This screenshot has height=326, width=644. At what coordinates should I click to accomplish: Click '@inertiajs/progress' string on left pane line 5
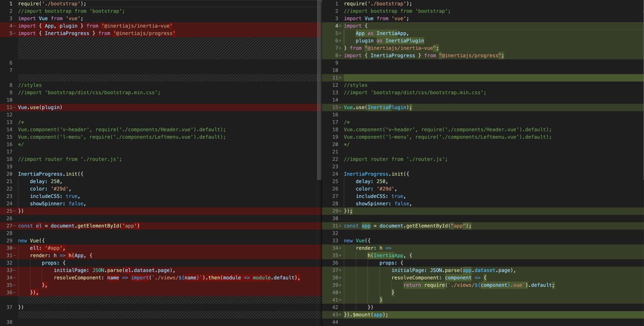click(x=144, y=33)
